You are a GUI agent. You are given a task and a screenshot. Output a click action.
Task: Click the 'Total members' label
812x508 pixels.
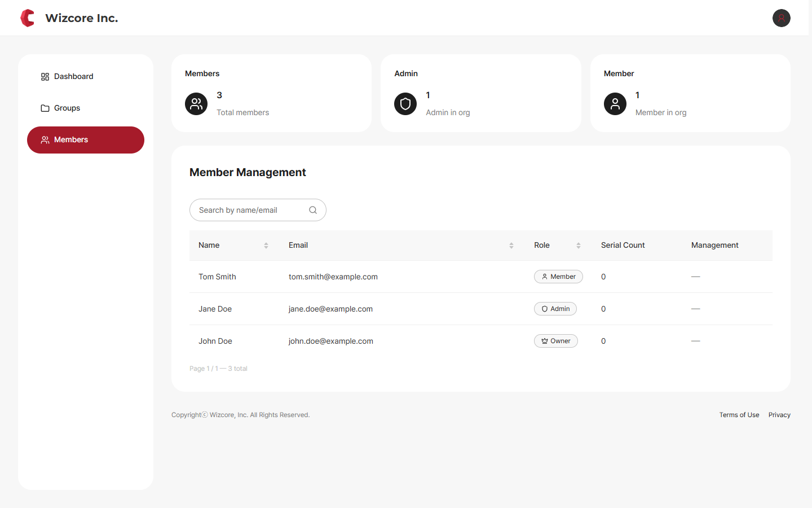(x=243, y=112)
